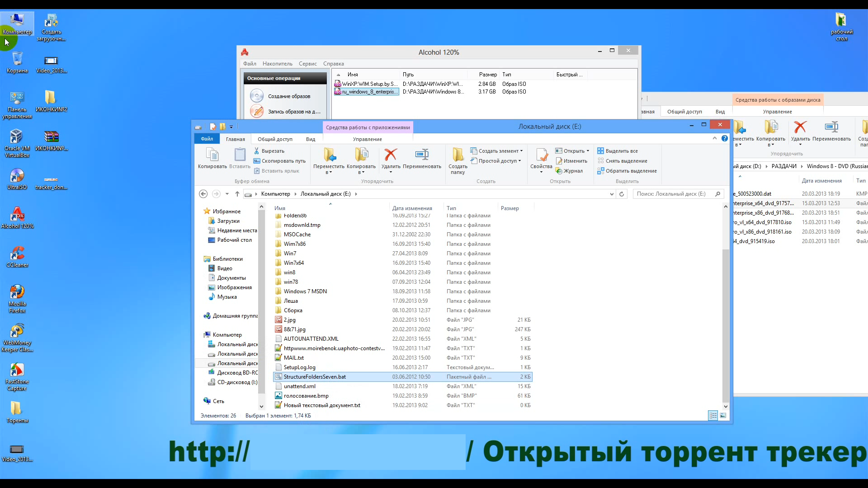Click the Properties (Свойства) ribbon icon
This screenshot has width=868, height=488.
tap(541, 155)
